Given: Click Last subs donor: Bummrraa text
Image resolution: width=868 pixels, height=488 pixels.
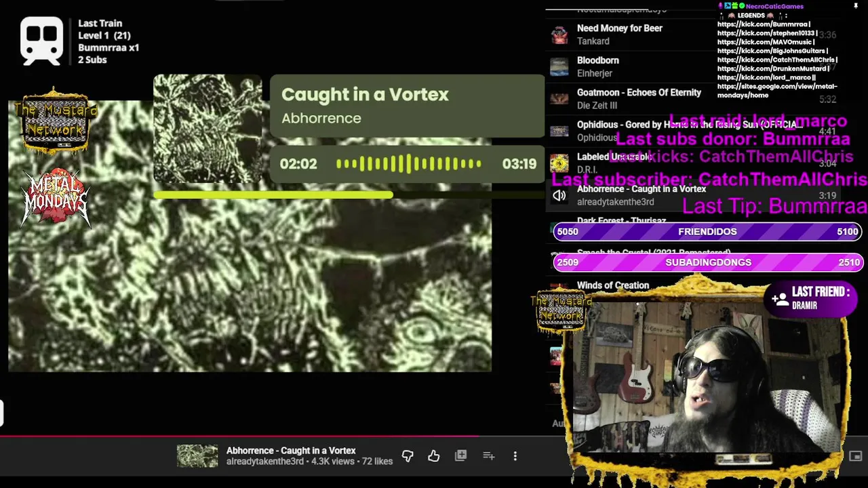Looking at the screenshot, I should 732,139.
